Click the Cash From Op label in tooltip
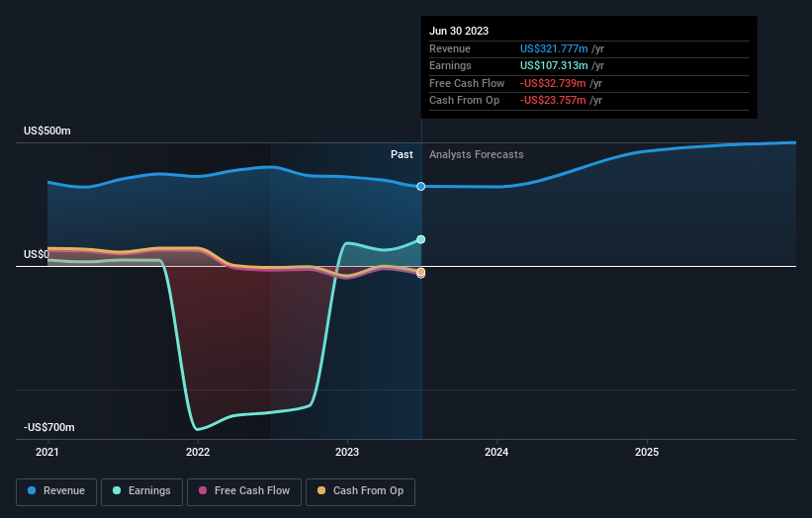This screenshot has height=518, width=812. pos(465,101)
